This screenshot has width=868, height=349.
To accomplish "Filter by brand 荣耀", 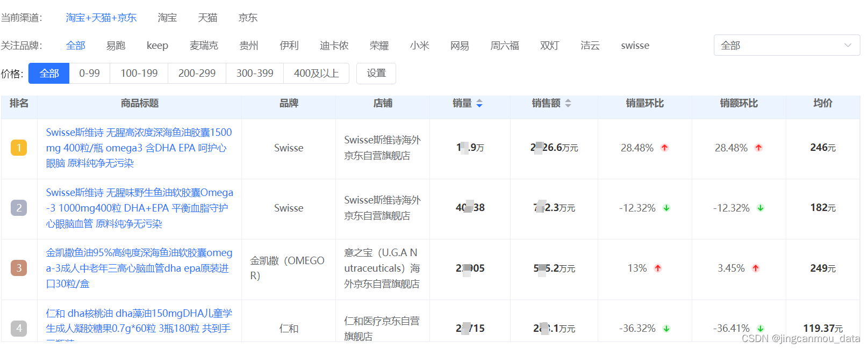I will coord(379,46).
